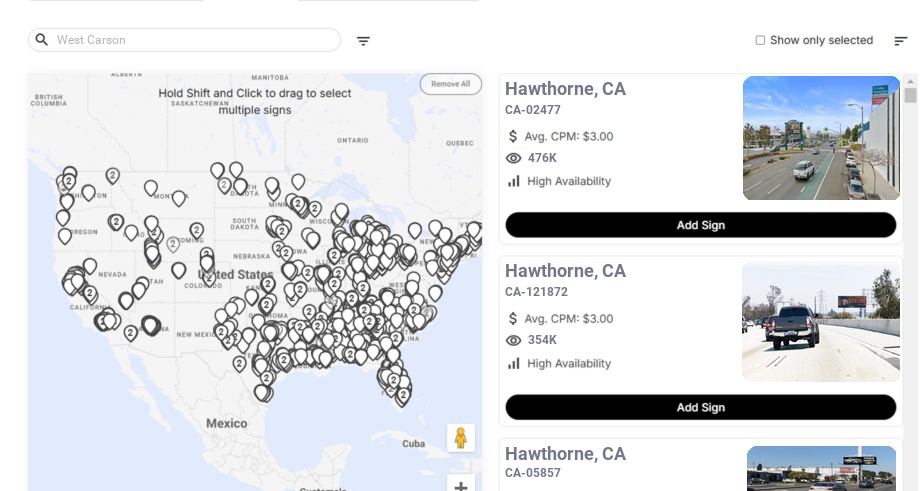Viewport: 920px width, 491px height.
Task: Click the eye impressions icon for 476K
Action: (x=514, y=158)
